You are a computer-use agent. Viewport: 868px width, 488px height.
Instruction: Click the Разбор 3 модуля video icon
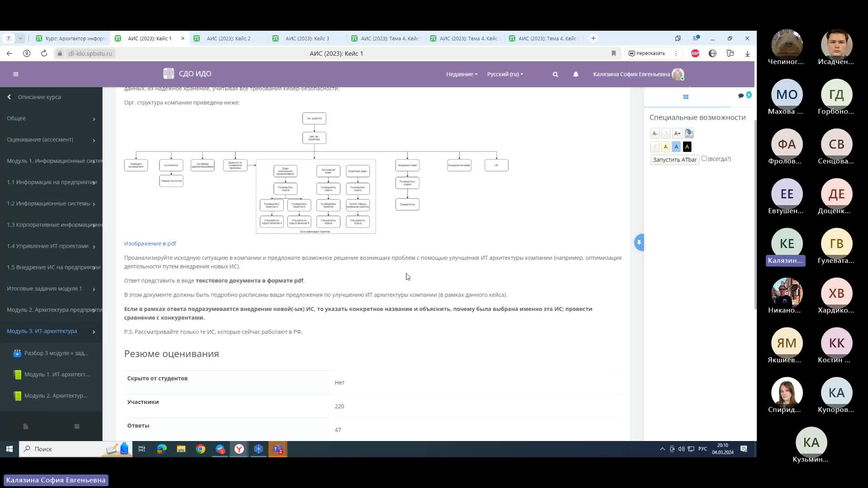click(x=17, y=353)
